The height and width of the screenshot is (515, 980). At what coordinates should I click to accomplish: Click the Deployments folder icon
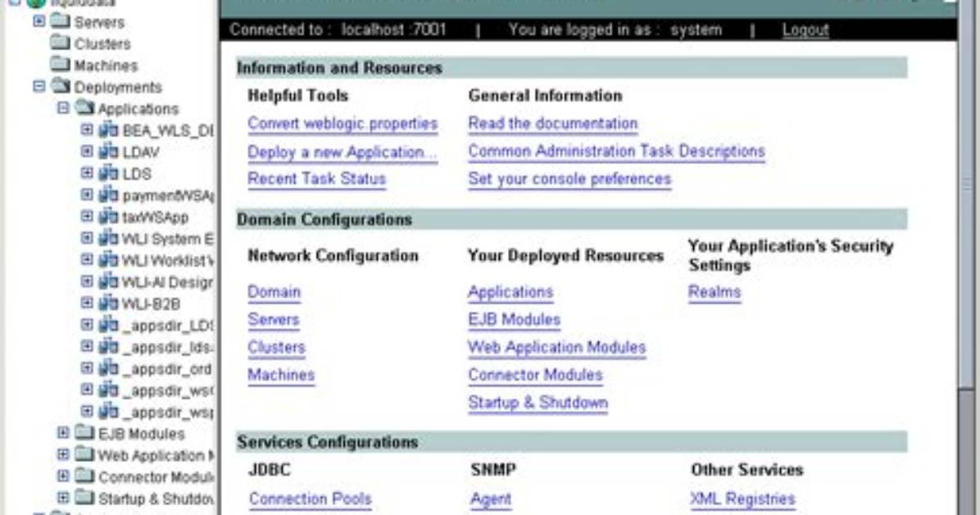point(60,86)
